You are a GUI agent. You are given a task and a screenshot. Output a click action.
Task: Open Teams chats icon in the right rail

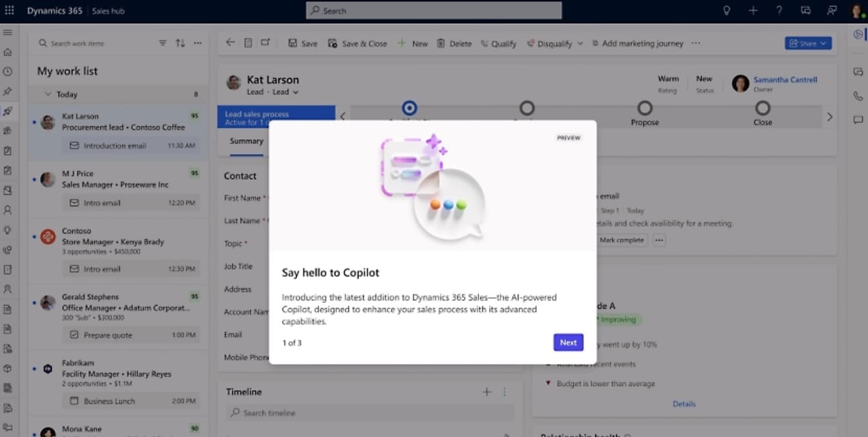coord(859,70)
